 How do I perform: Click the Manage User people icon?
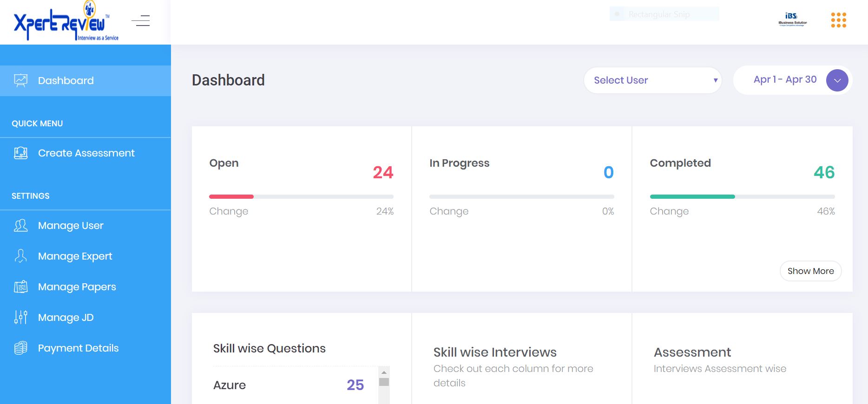[x=21, y=226]
